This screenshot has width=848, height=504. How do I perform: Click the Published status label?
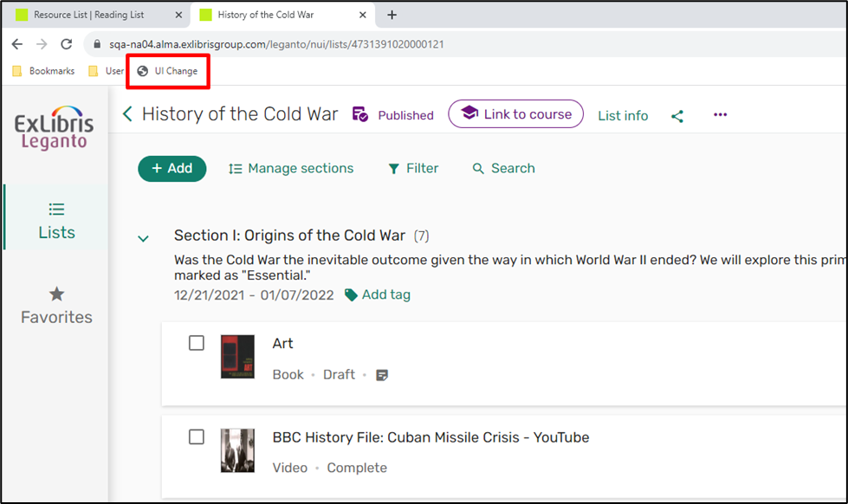405,115
